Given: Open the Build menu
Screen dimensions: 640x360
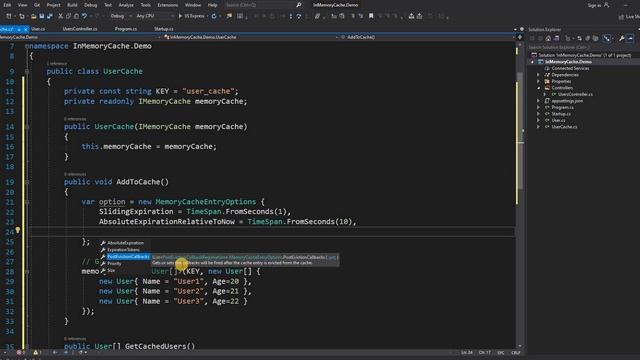Looking at the screenshot, I should pyautogui.click(x=72, y=5).
